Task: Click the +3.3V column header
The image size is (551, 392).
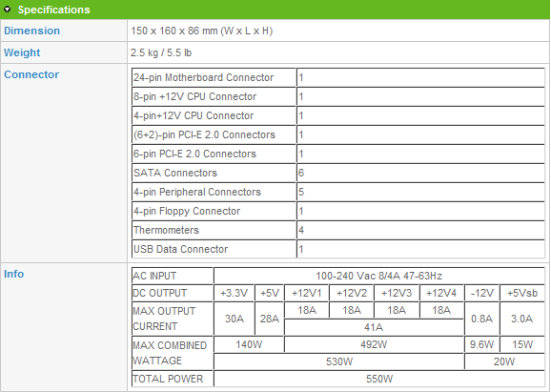Action: [x=235, y=293]
